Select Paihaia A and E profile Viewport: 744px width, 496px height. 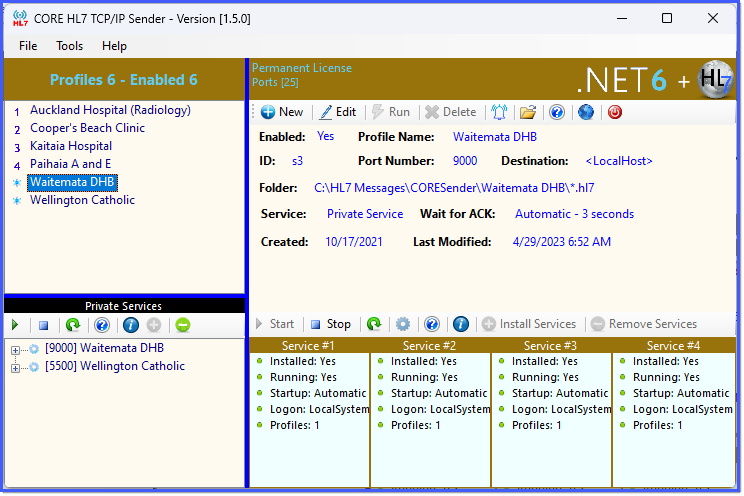coord(70,164)
